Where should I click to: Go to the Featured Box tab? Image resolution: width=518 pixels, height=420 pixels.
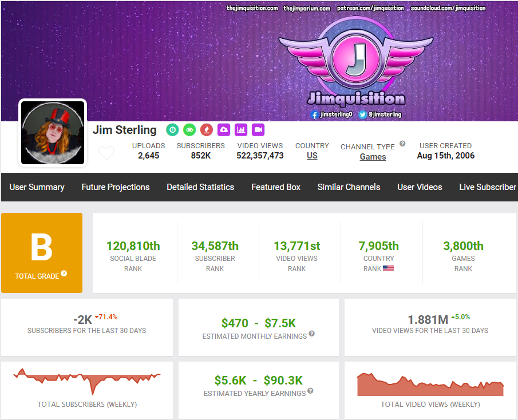276,187
